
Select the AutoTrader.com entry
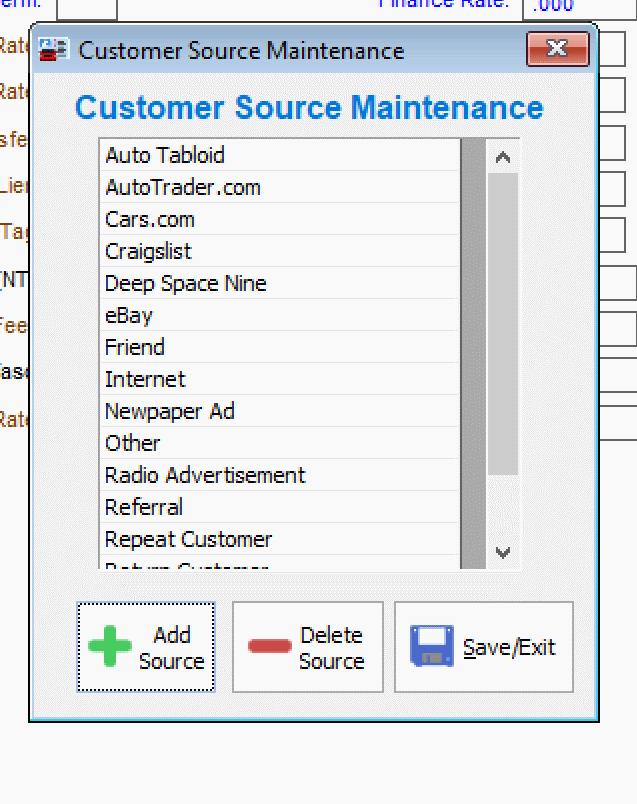280,187
